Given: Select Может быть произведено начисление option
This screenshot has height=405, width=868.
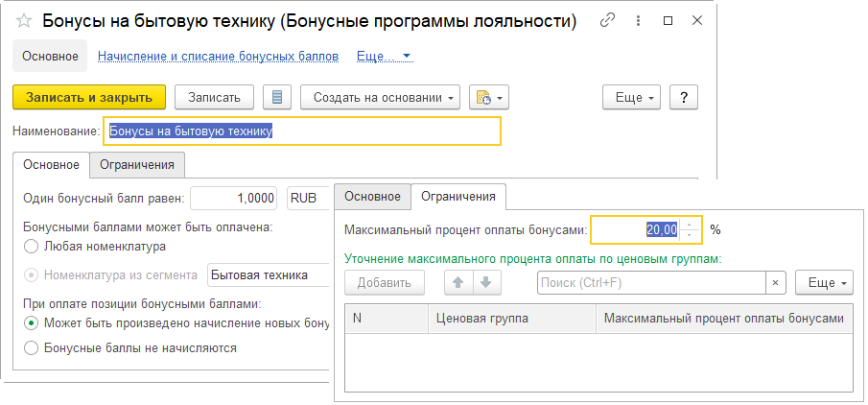Looking at the screenshot, I should (x=32, y=322).
